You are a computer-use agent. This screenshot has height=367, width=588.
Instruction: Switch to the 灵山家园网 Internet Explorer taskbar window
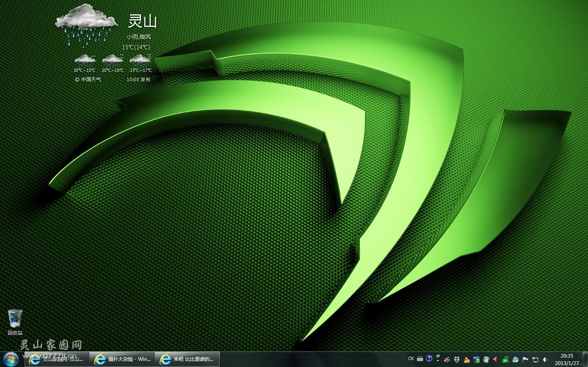click(57, 359)
